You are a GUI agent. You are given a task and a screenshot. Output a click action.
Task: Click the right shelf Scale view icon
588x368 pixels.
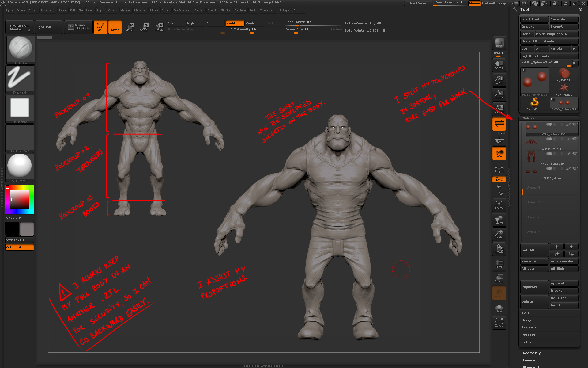point(499,234)
